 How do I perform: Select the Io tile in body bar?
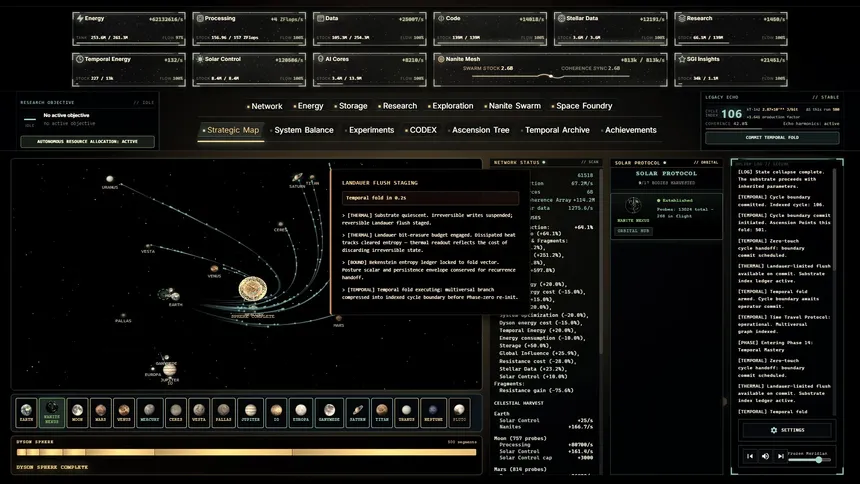(x=276, y=413)
